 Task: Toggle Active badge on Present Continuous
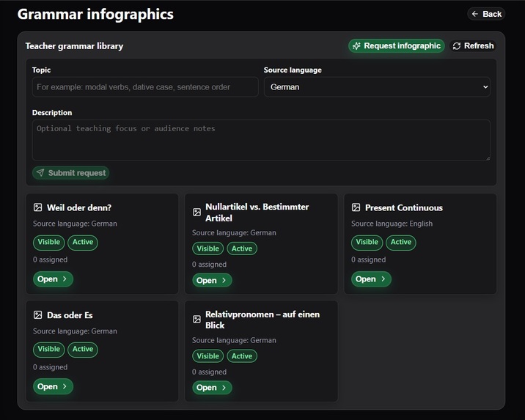401,242
